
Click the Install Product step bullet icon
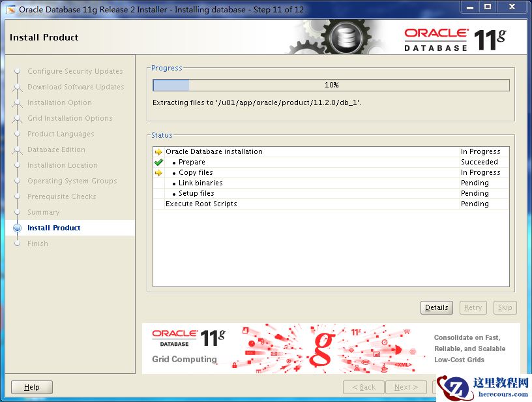18,228
